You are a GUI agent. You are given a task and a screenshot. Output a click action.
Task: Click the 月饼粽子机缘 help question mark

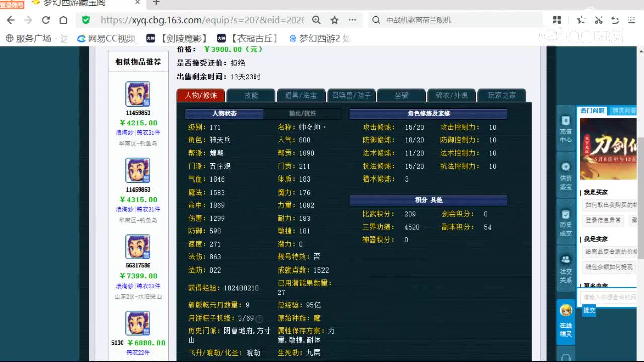(x=259, y=319)
